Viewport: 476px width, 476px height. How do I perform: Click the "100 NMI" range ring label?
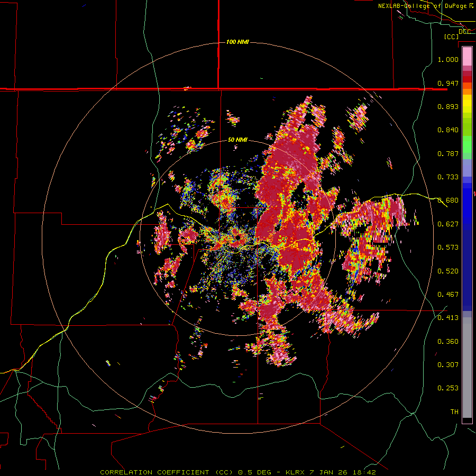click(x=237, y=42)
